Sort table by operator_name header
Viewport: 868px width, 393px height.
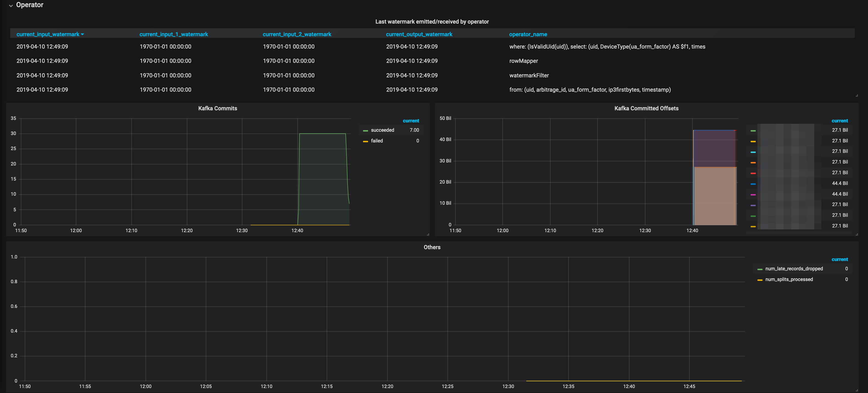tap(528, 34)
